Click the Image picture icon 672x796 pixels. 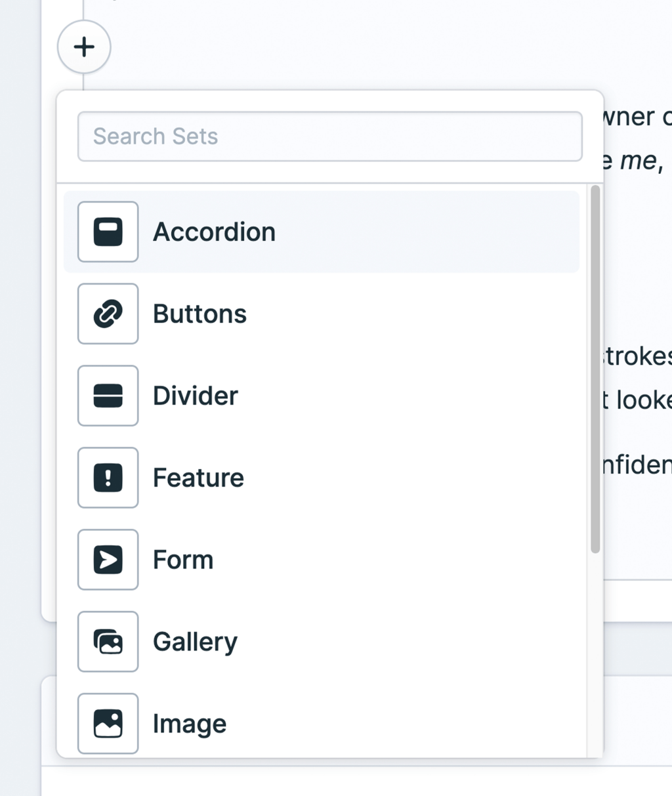point(108,724)
